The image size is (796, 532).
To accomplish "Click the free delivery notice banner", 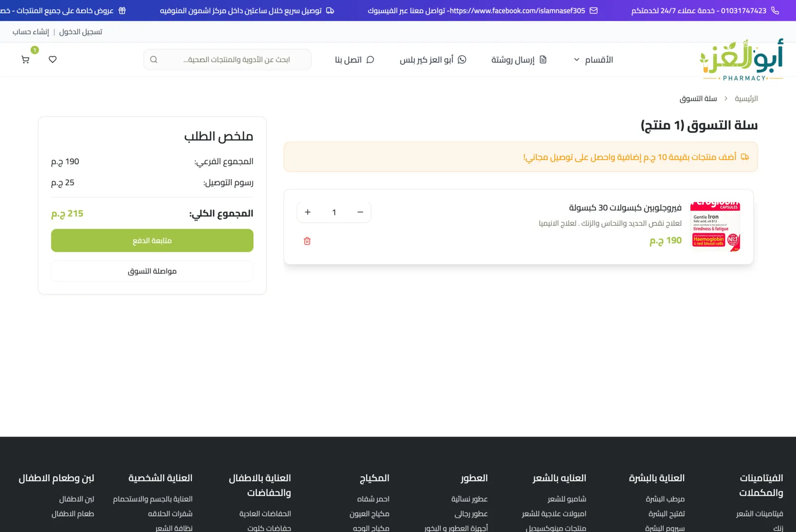I will point(520,157).
